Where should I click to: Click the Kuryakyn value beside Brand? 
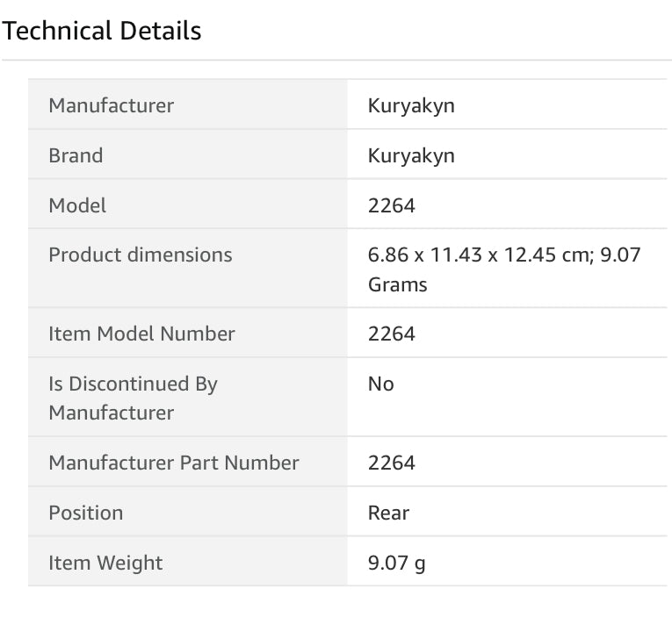tap(411, 155)
